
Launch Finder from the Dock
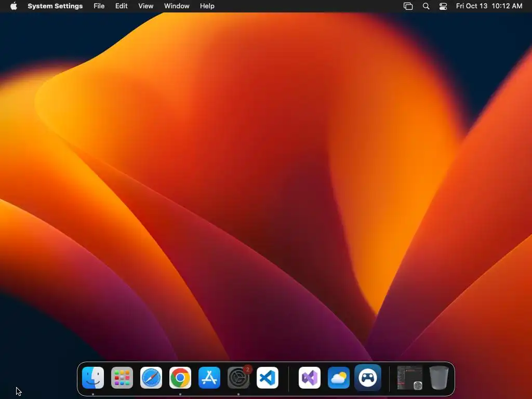(93, 378)
